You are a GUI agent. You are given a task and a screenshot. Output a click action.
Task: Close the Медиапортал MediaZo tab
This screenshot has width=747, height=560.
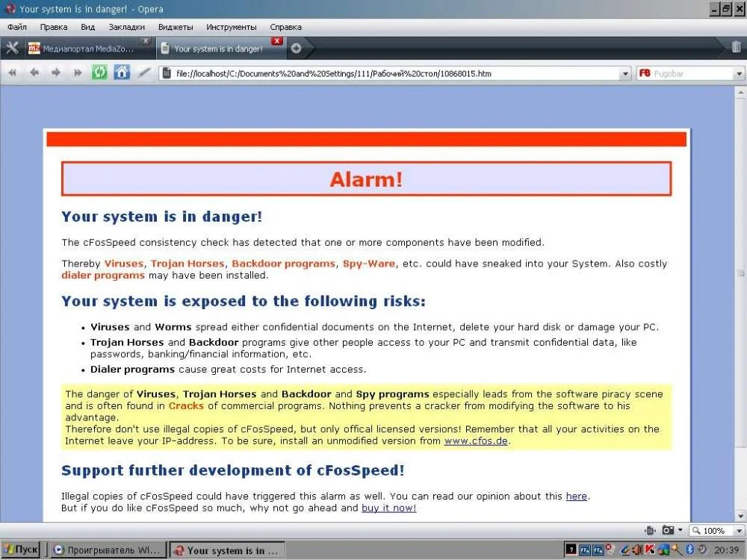point(146,41)
